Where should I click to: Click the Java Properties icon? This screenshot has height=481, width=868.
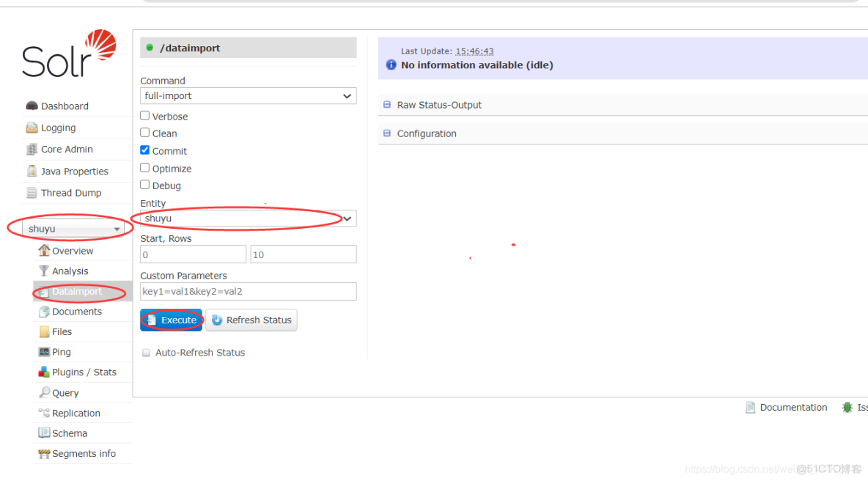coord(32,171)
